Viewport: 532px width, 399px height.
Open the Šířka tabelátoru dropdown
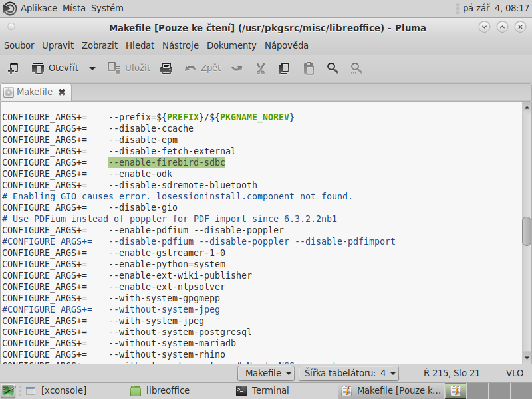[348, 373]
